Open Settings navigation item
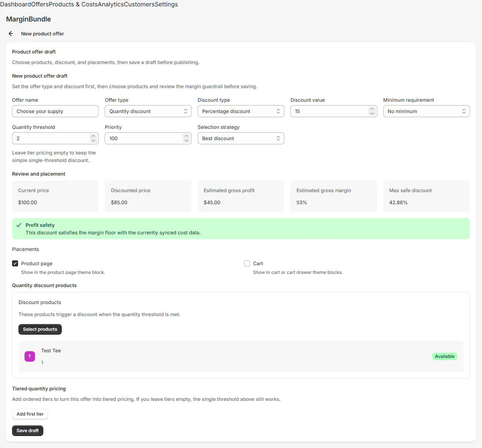Image resolution: width=482 pixels, height=448 pixels. tap(166, 5)
